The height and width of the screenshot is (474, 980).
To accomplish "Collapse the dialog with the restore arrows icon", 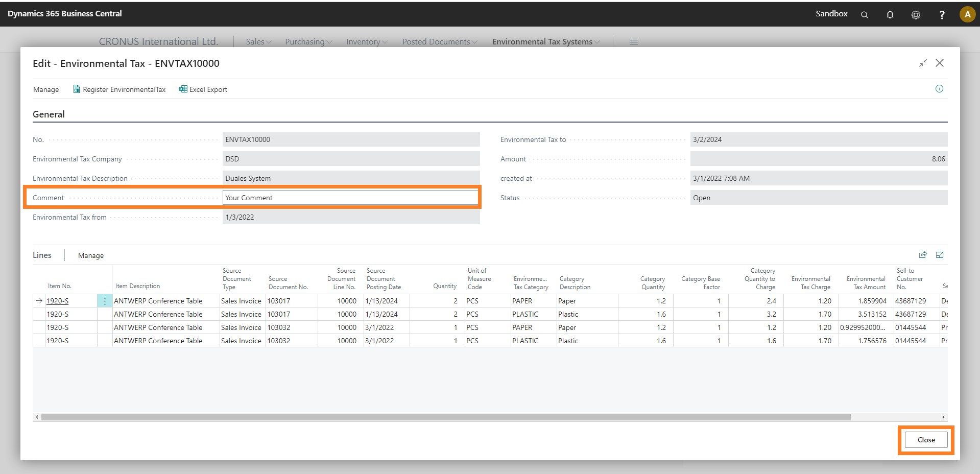I will coord(923,63).
